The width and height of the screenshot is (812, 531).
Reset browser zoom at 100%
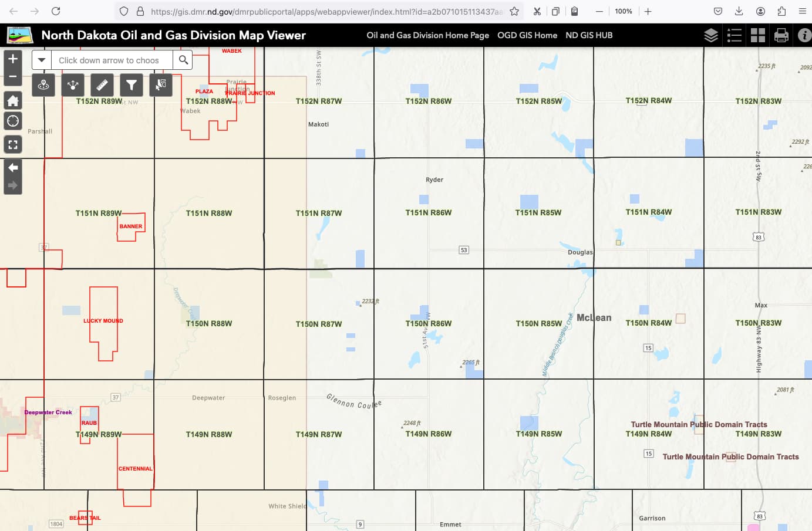[x=624, y=11]
